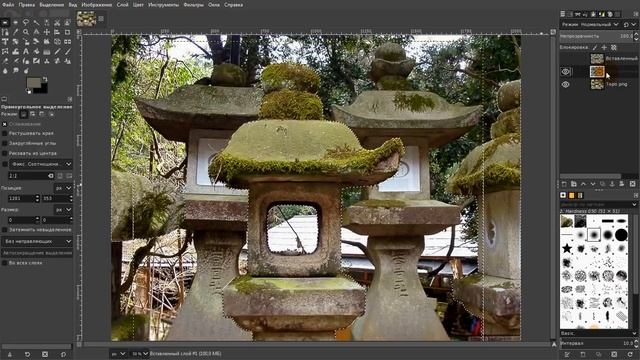Raise the layer one step
Screen dimensions: 640x360
tap(583, 184)
